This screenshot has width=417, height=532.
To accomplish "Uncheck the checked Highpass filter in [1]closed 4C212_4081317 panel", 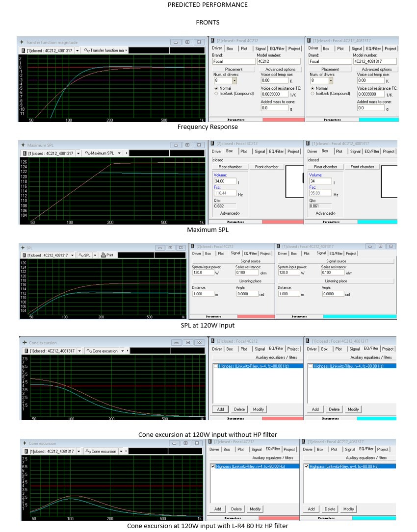I will click(x=306, y=466).
